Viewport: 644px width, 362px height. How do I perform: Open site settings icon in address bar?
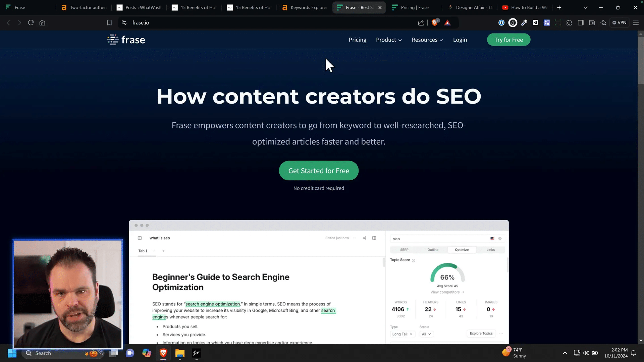[x=124, y=22]
